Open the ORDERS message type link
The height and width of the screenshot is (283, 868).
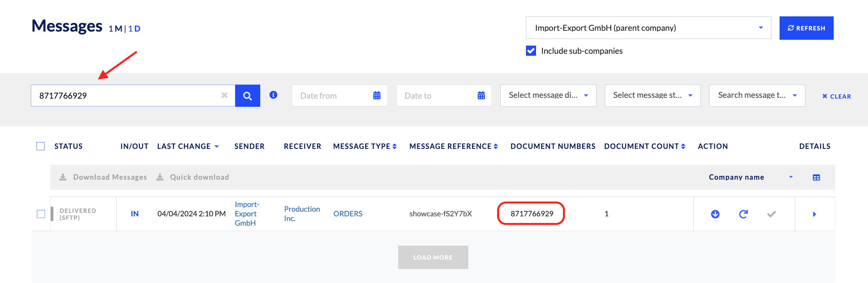point(348,214)
